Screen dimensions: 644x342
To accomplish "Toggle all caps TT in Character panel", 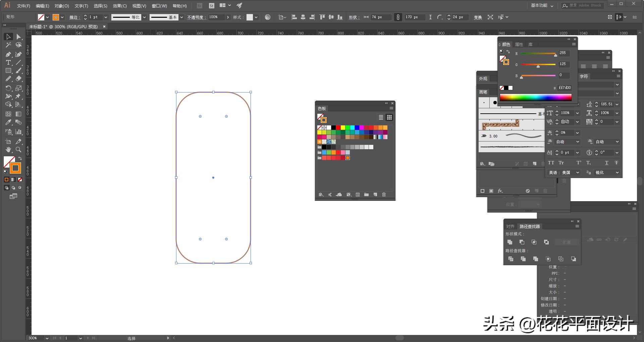I will 551,163.
